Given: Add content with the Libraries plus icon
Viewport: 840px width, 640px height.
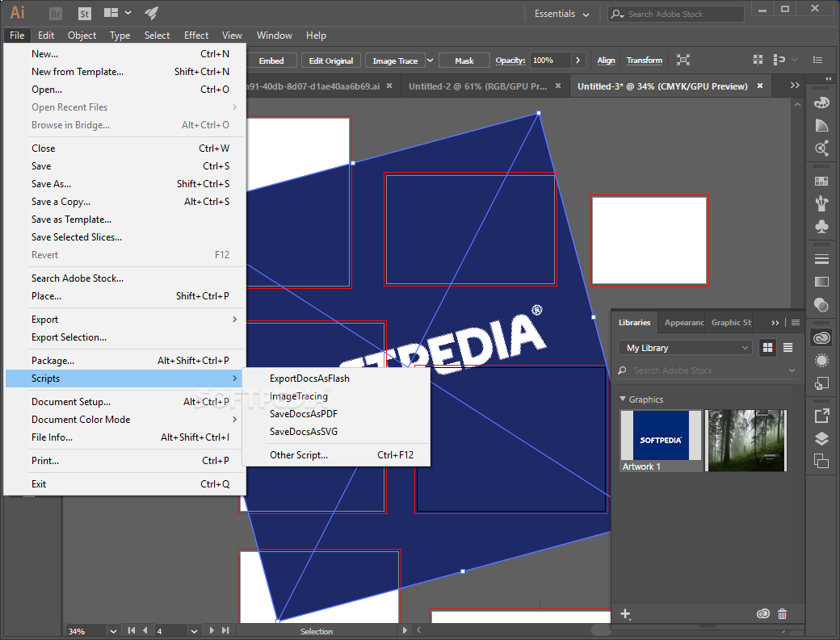Looking at the screenshot, I should point(625,614).
